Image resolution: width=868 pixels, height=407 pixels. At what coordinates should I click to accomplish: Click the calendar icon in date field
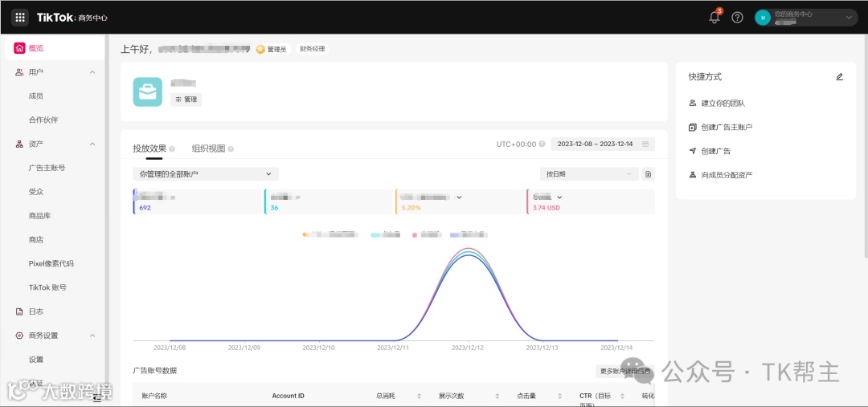(645, 144)
